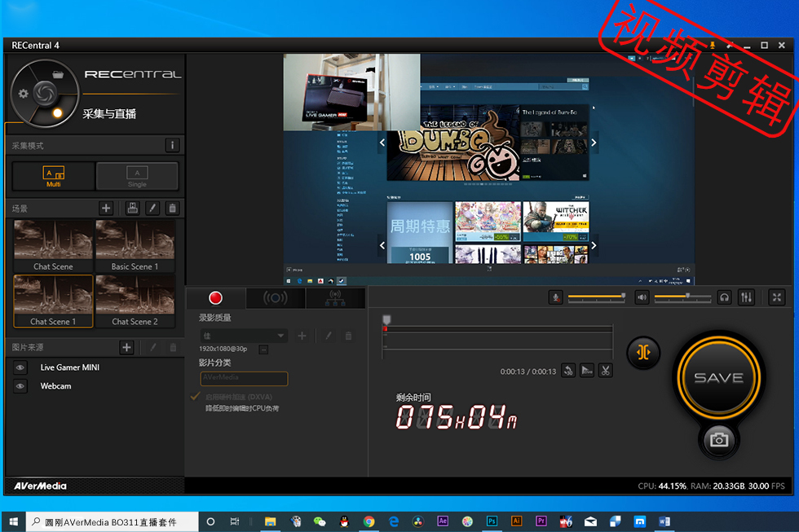The width and height of the screenshot is (799, 532).
Task: Toggle visibility of Webcam source
Action: 20,386
